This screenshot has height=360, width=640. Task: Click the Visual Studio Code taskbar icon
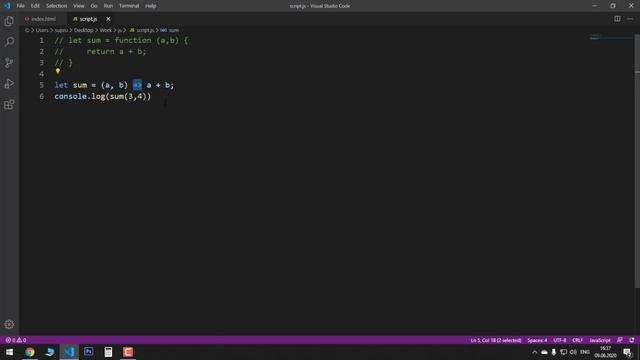tap(69, 352)
